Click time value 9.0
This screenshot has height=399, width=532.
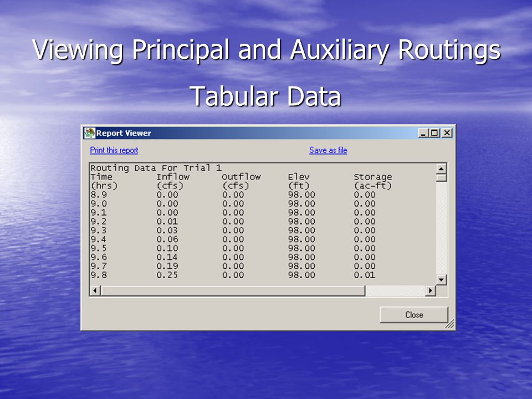pos(99,203)
